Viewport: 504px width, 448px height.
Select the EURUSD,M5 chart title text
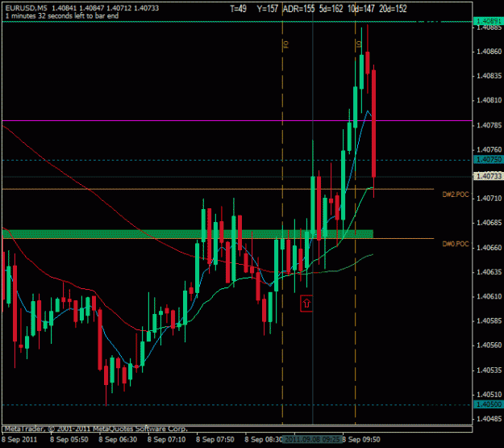coord(26,8)
